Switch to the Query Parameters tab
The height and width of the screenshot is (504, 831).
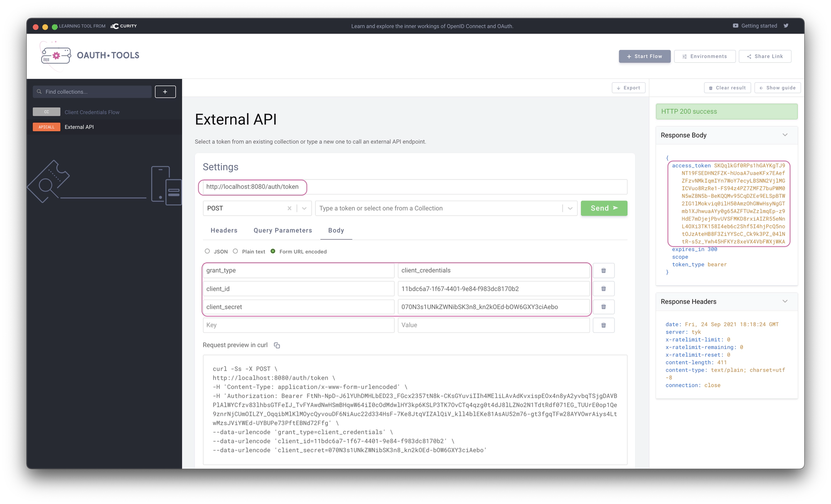coord(283,230)
